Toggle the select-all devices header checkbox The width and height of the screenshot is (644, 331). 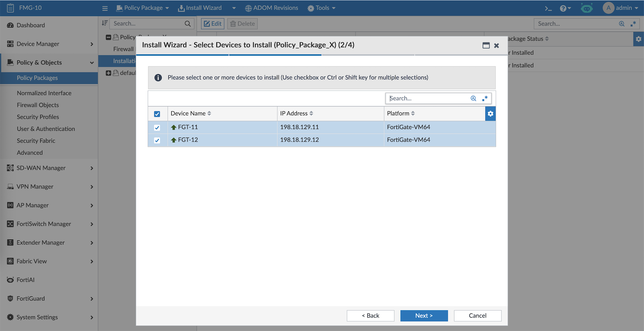coord(157,114)
